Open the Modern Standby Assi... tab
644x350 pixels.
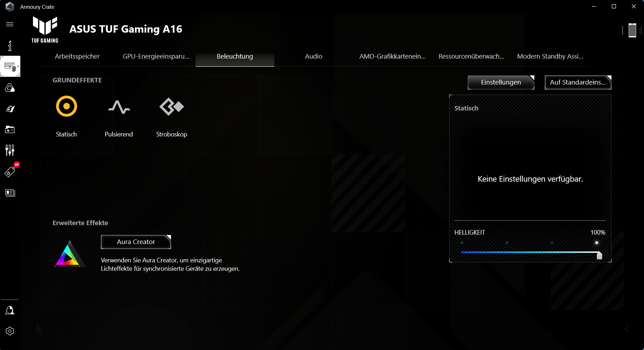[550, 56]
